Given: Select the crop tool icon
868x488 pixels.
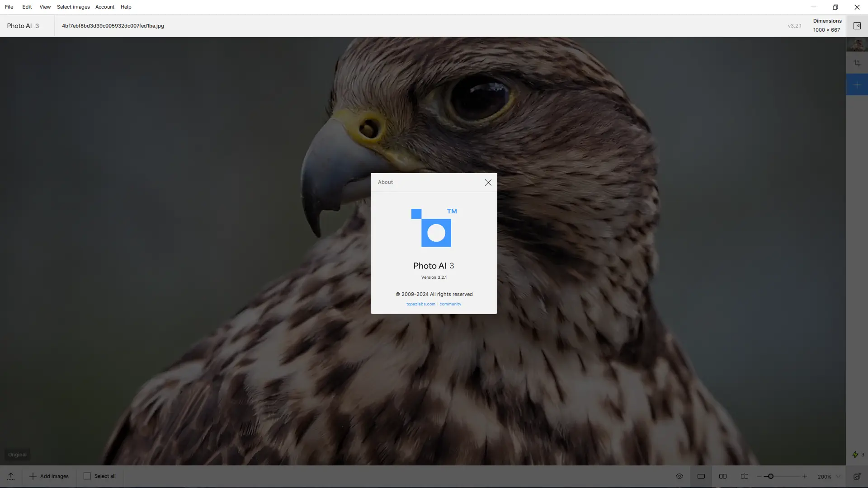Looking at the screenshot, I should 857,63.
